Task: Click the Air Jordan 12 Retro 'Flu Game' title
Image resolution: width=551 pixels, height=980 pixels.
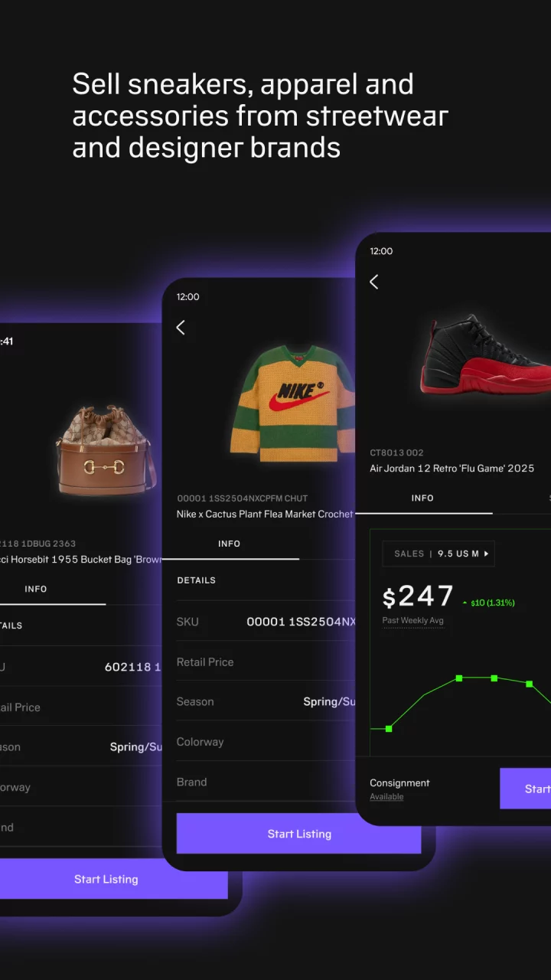Action: tap(452, 469)
